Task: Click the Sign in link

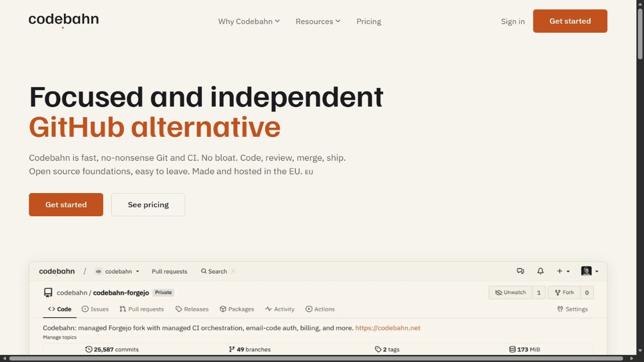Action: (x=513, y=21)
